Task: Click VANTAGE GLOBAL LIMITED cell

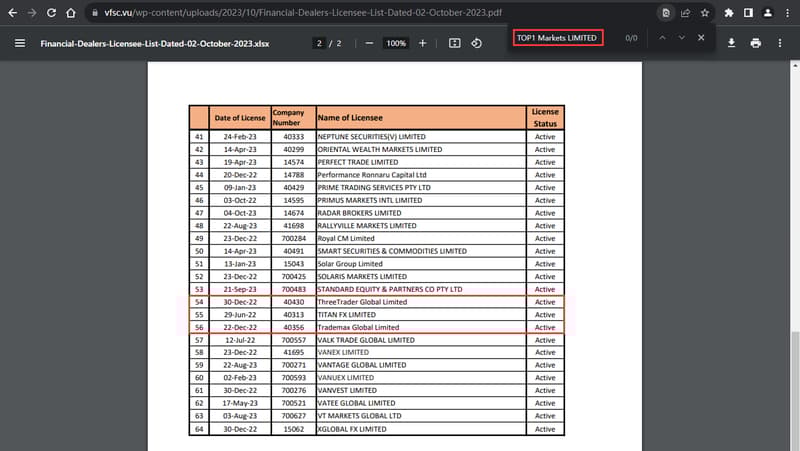Action: point(421,365)
